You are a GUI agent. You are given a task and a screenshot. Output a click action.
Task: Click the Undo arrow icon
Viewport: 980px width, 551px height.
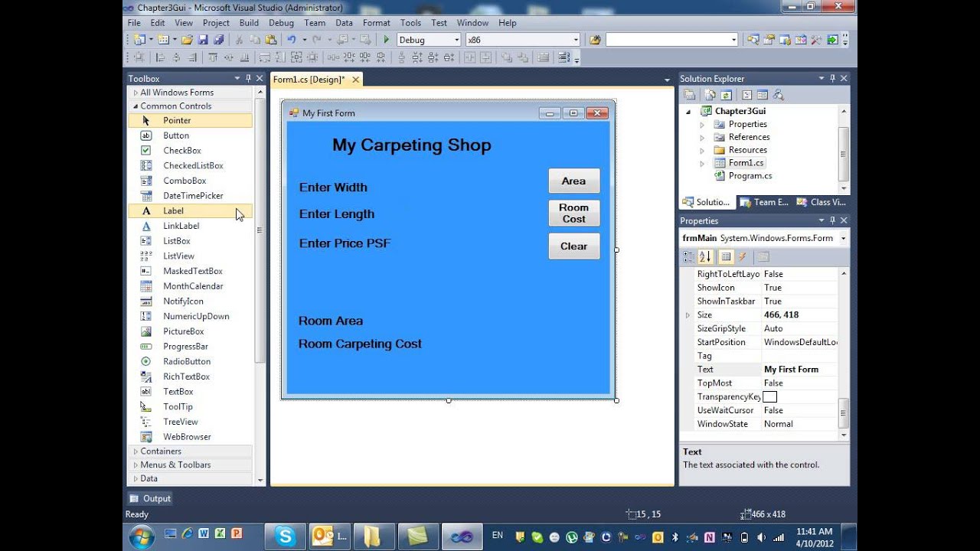tap(291, 40)
